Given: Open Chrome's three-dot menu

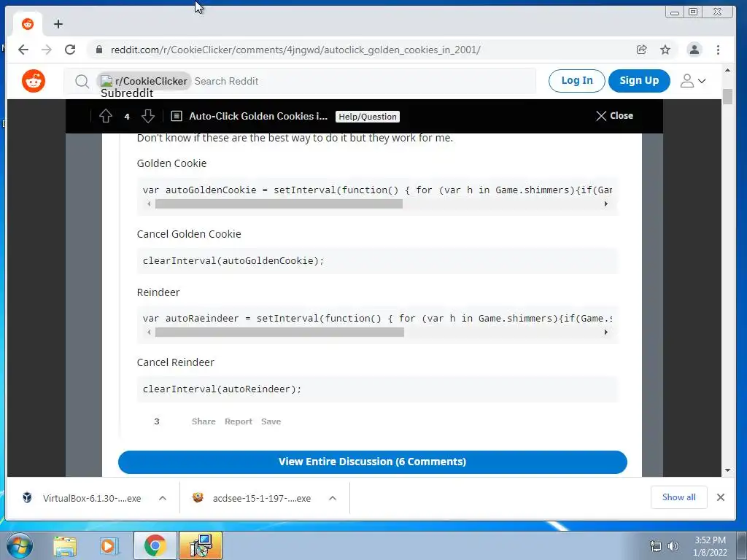Looking at the screenshot, I should tap(718, 50).
